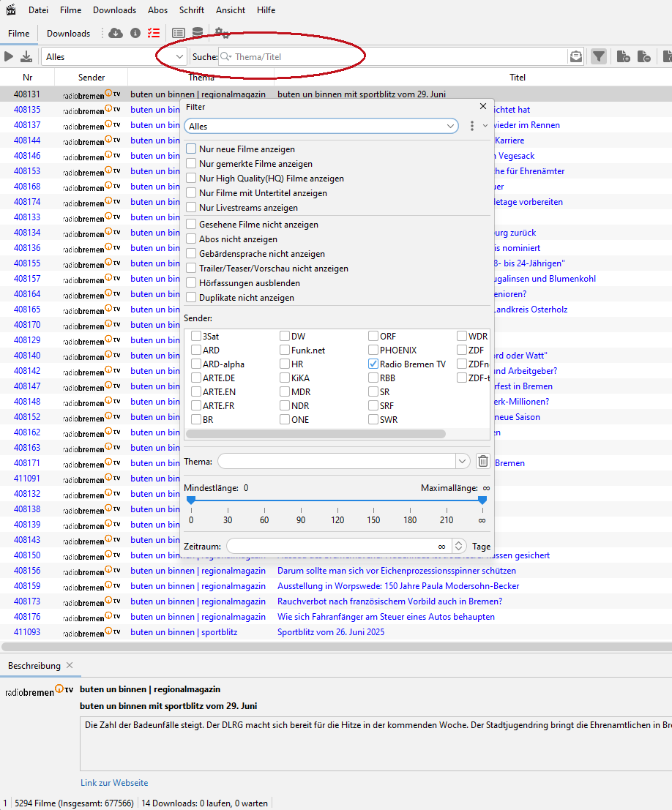Click the database stack toolbar icon
The height and width of the screenshot is (810, 672).
(x=198, y=33)
